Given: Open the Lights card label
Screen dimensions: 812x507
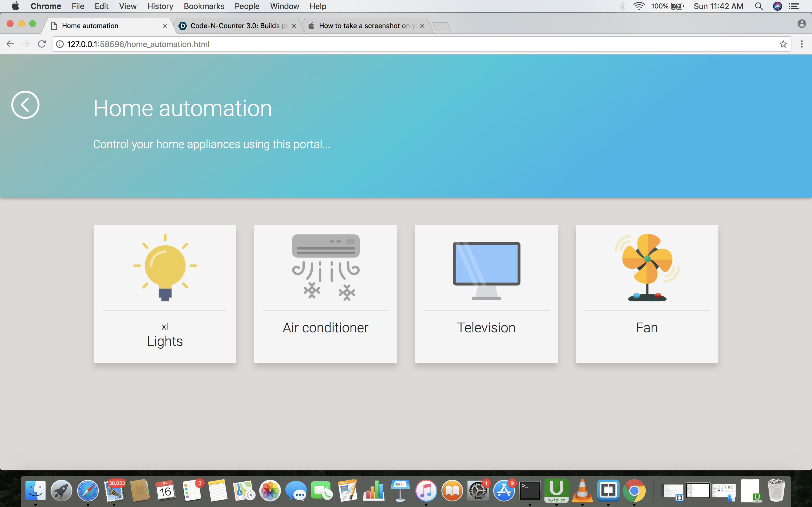Looking at the screenshot, I should click(165, 341).
